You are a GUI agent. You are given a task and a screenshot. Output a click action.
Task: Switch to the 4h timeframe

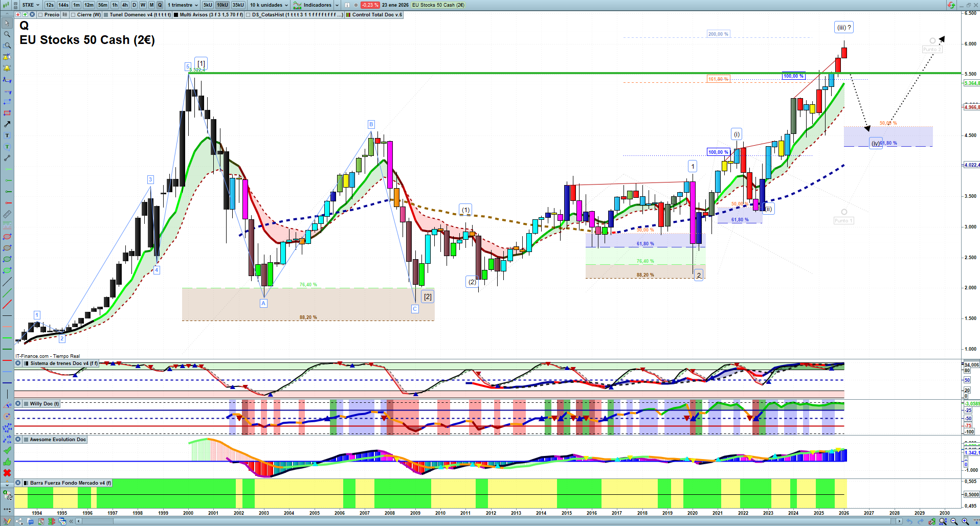(125, 5)
